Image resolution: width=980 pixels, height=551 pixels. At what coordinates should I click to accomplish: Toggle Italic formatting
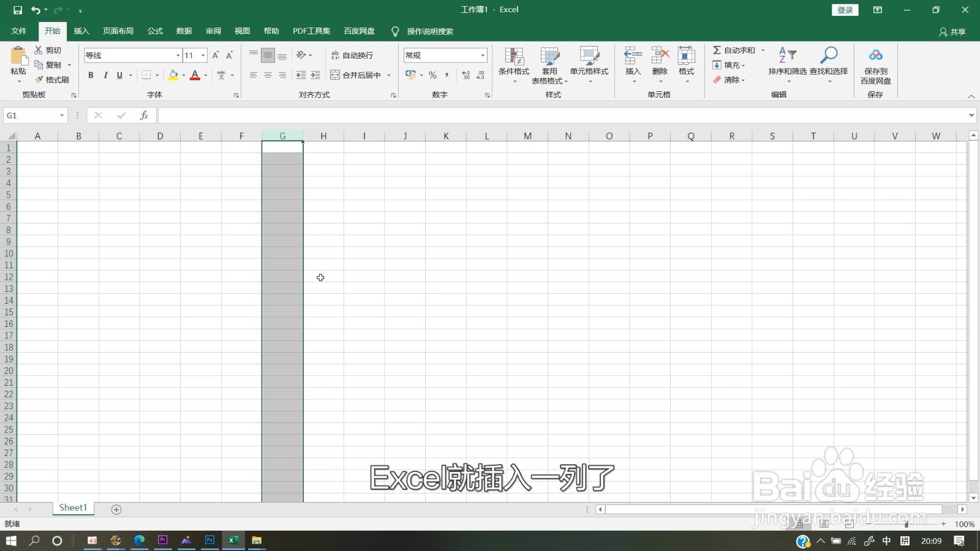(105, 75)
